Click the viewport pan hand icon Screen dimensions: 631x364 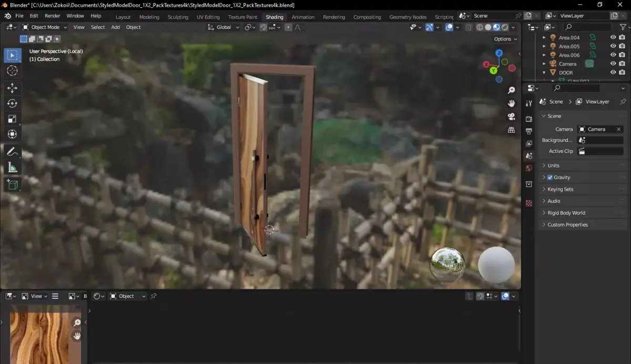coord(511,103)
